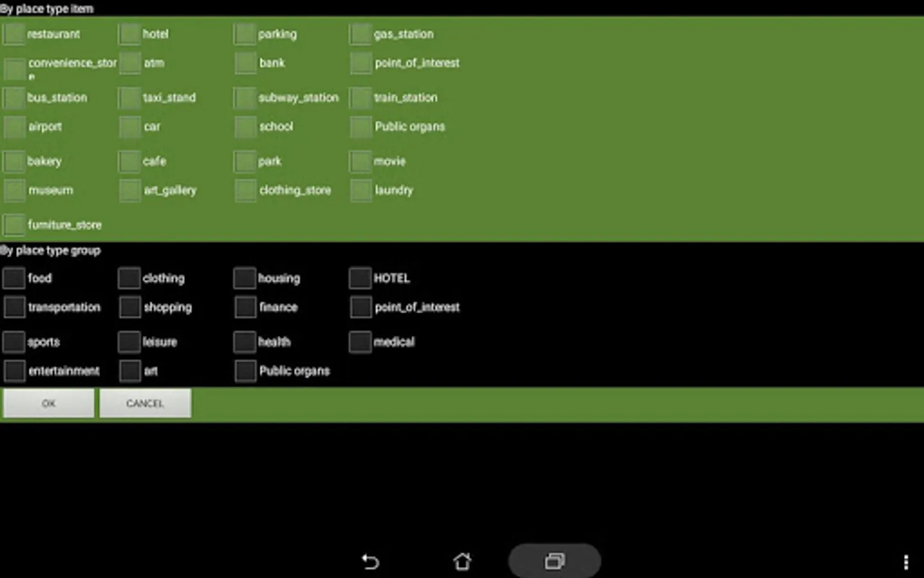The image size is (924, 578).
Task: Enable the parking checkbox
Action: pos(245,34)
